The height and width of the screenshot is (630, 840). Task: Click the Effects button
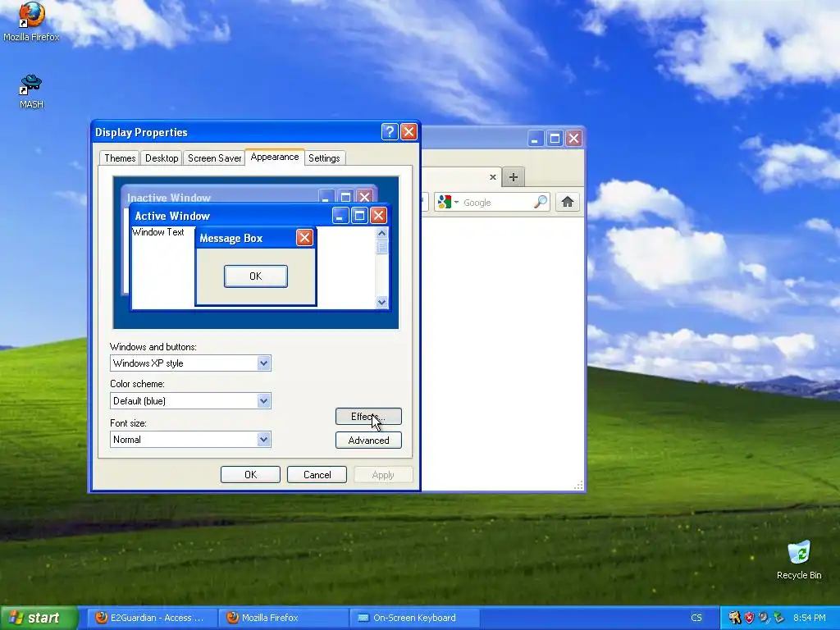point(368,416)
